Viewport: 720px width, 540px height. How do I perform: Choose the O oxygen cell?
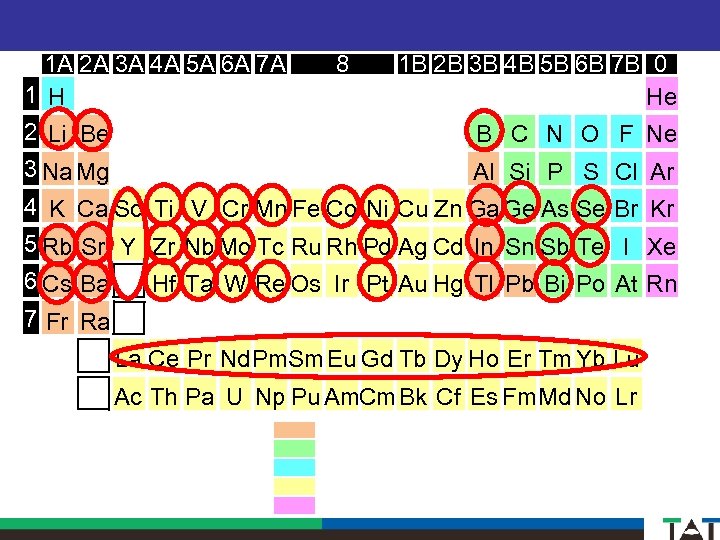591,131
